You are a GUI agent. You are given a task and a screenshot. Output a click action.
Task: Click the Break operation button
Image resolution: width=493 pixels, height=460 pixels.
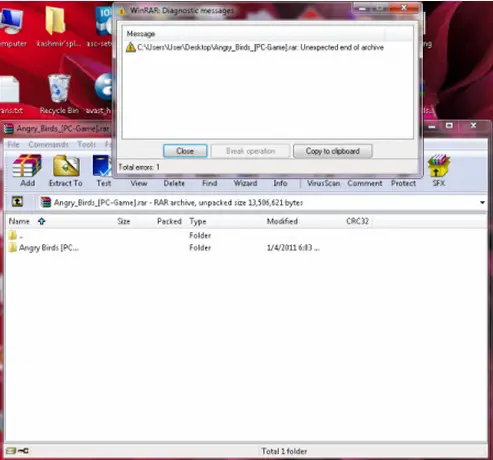(250, 151)
